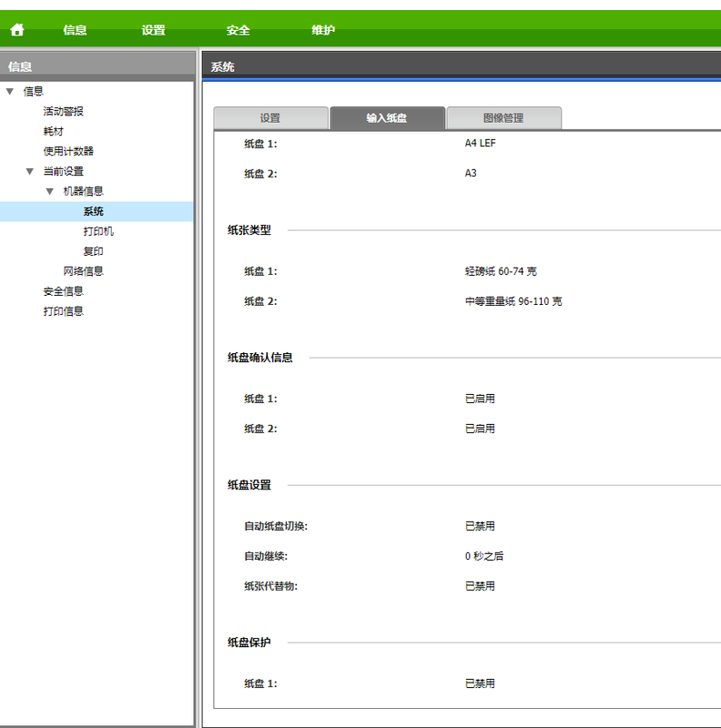Switch to the 图像管理 tab
The image size is (721, 728).
click(x=503, y=118)
